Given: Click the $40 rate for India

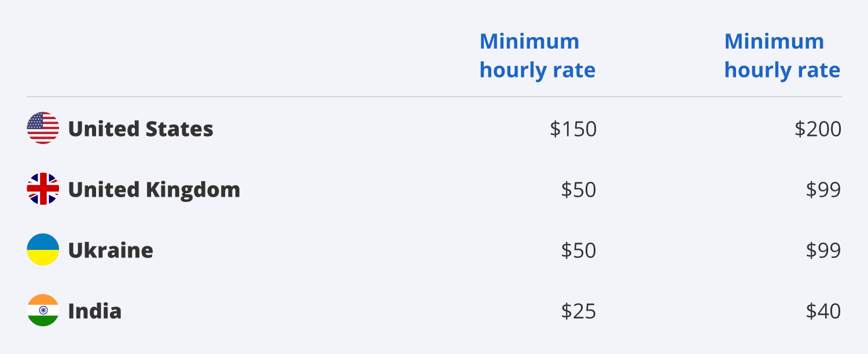Looking at the screenshot, I should (823, 311).
